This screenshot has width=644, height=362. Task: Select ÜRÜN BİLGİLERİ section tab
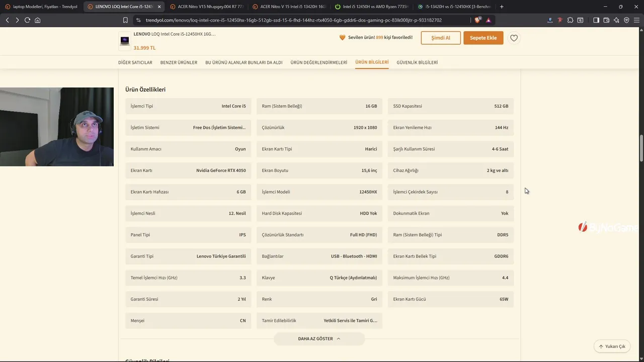point(372,62)
